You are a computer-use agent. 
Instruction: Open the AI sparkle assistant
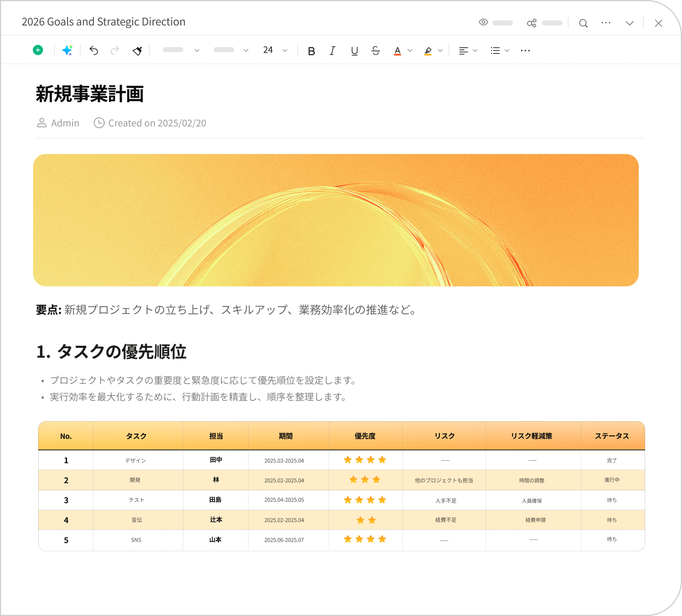point(67,50)
